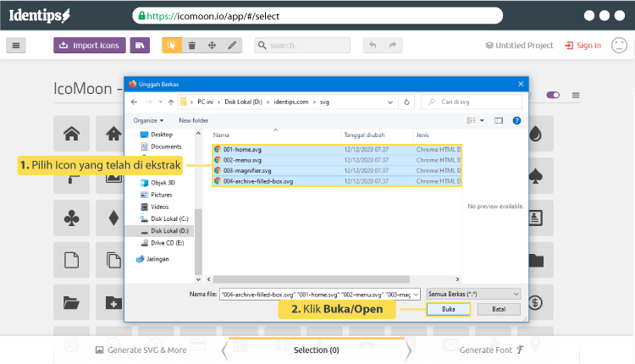635x364 pixels.
Task: Switch to Generate SVG & More tab
Action: point(141,350)
